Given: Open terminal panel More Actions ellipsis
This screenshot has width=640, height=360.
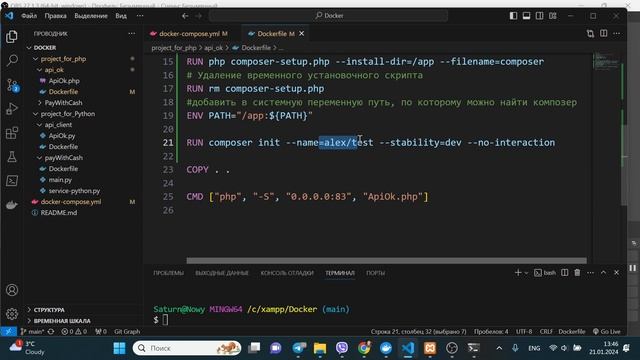Looking at the screenshot, I should (x=590, y=273).
